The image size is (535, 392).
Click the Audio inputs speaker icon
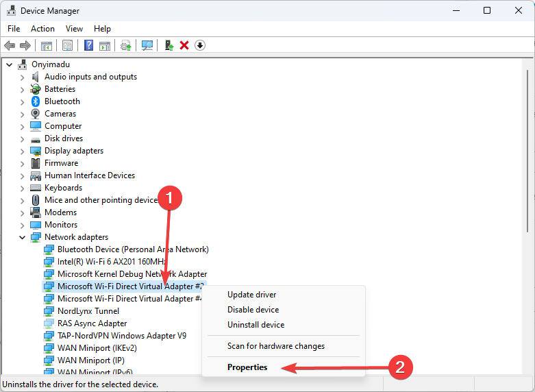pyautogui.click(x=36, y=77)
